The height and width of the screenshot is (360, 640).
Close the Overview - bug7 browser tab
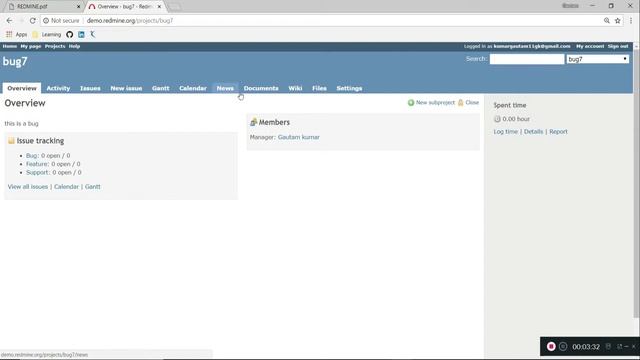coord(159,7)
